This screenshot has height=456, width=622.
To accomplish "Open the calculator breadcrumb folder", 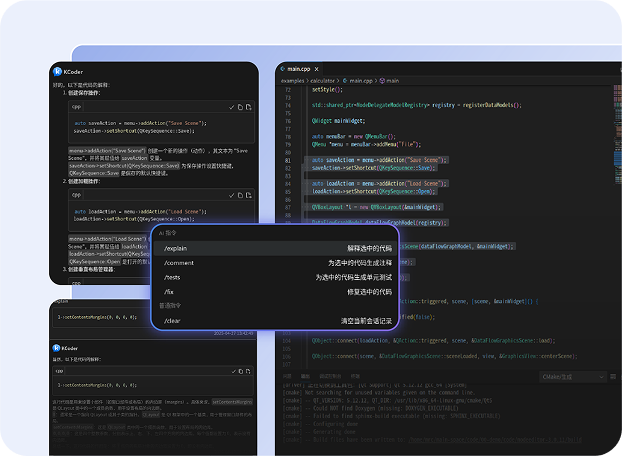I will pyautogui.click(x=321, y=79).
